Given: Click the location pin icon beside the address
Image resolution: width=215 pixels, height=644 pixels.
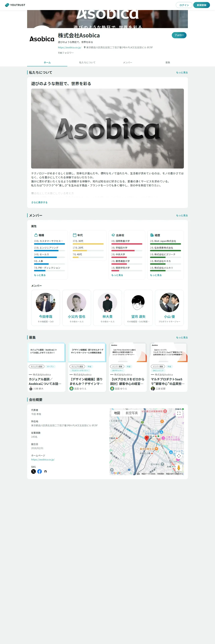Looking at the screenshot, I should click(x=85, y=47).
